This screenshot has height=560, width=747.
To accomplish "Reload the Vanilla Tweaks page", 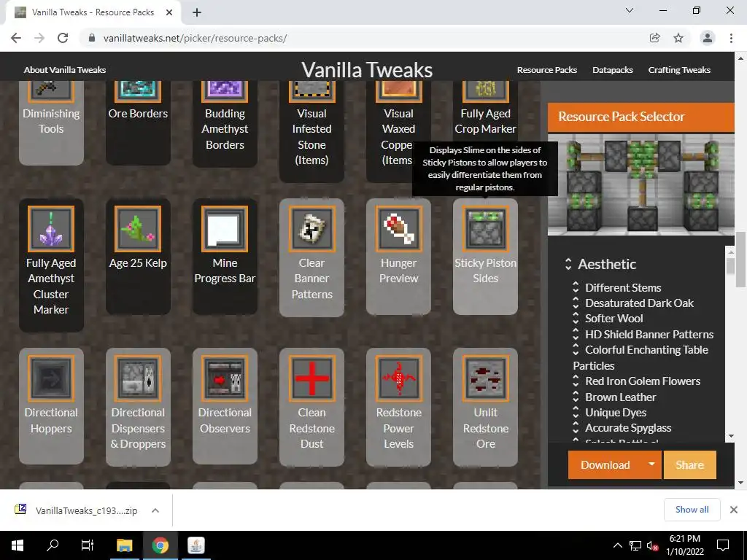I will [x=63, y=38].
